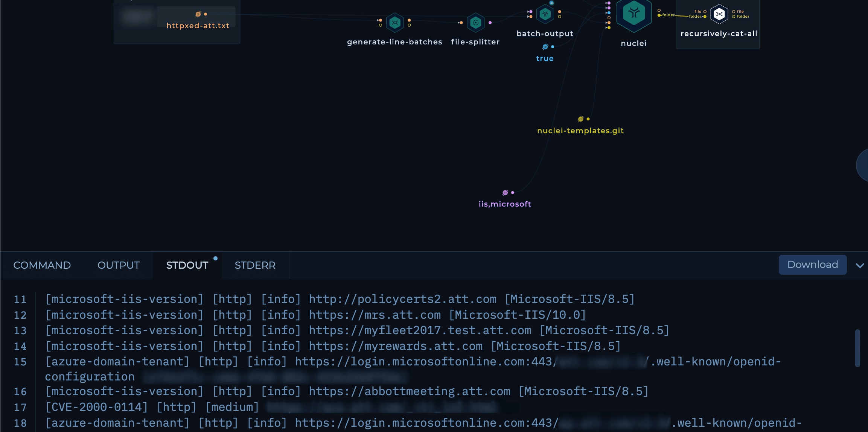Click the output panel vertical scrollbar
The image size is (868, 432).
pos(857,348)
